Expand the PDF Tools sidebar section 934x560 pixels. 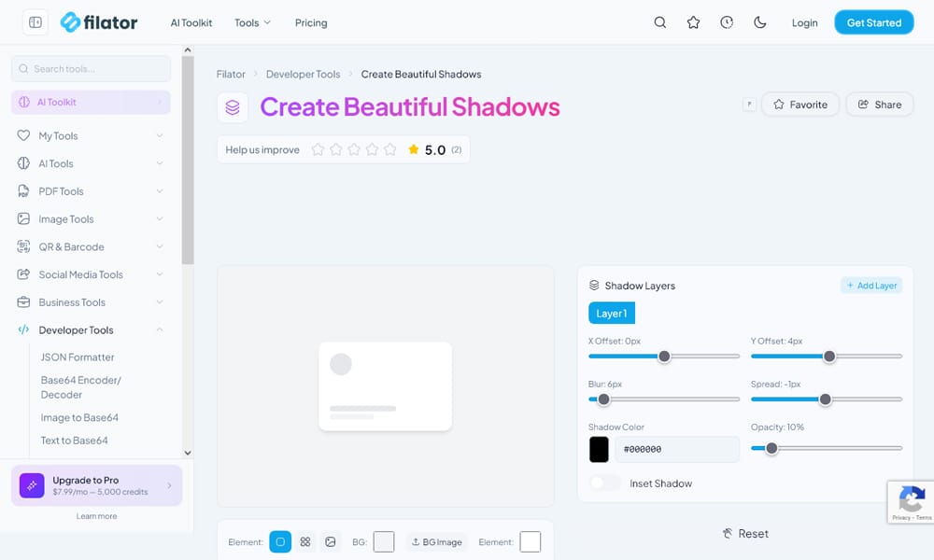coord(91,191)
